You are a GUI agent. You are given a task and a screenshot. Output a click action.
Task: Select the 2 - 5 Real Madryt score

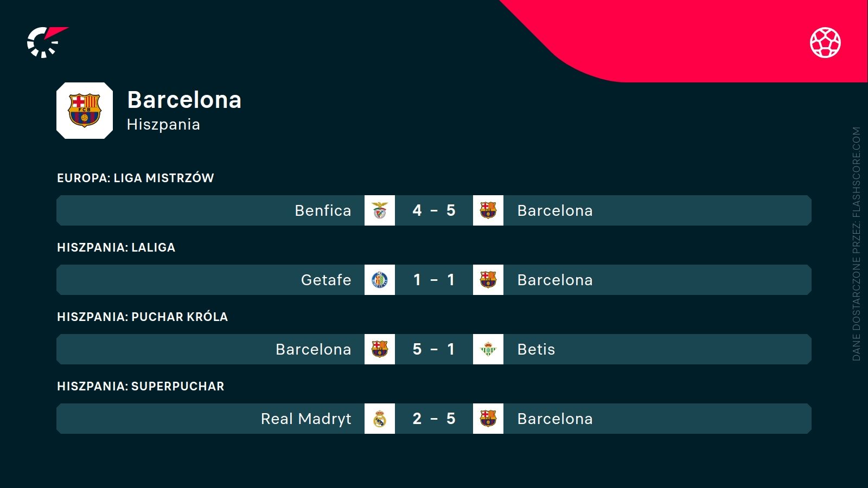434,419
